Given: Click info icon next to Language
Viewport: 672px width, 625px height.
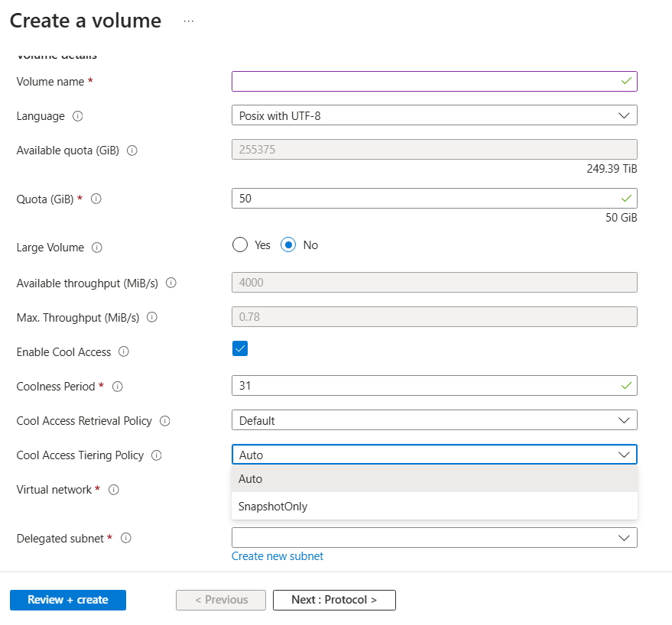Looking at the screenshot, I should 77,116.
